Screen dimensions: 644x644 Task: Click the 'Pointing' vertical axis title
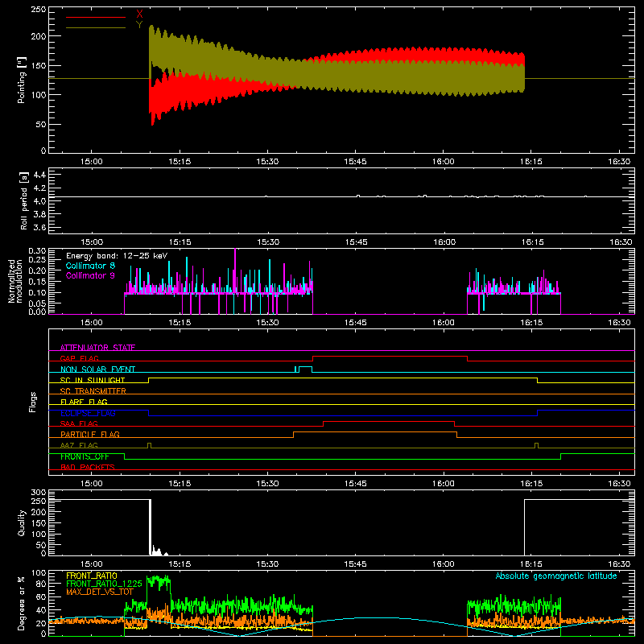21,80
